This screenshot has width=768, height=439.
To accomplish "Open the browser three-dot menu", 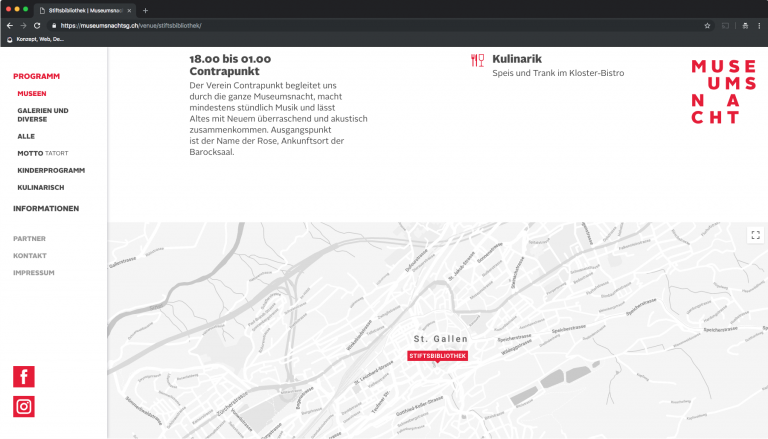I will (759, 25).
